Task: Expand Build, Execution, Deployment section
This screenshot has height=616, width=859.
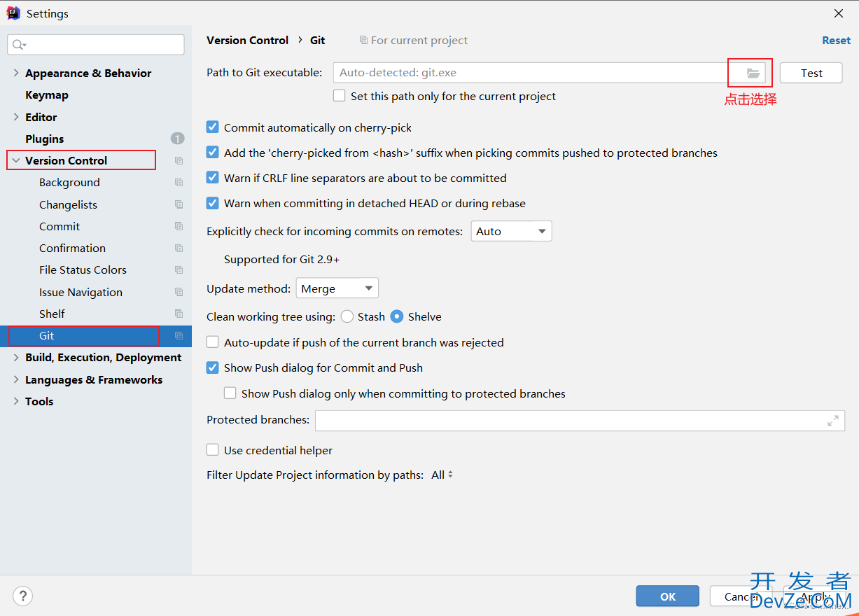Action: pyautogui.click(x=16, y=358)
